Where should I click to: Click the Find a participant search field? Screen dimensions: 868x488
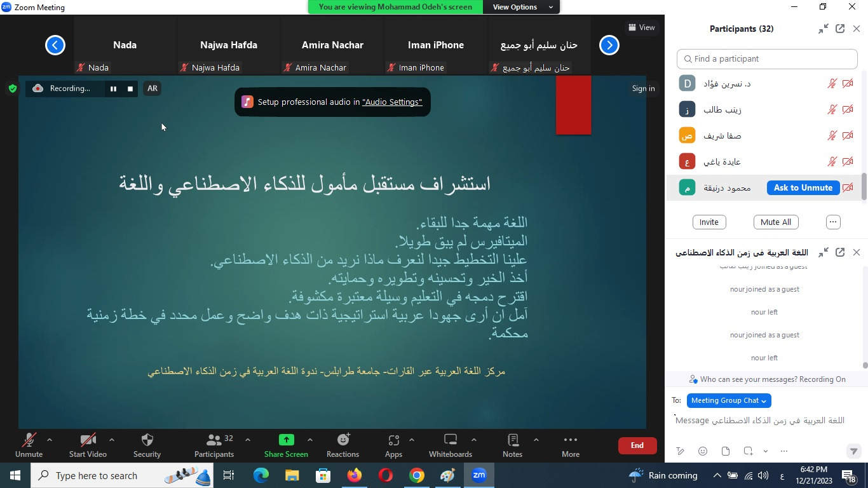point(767,59)
